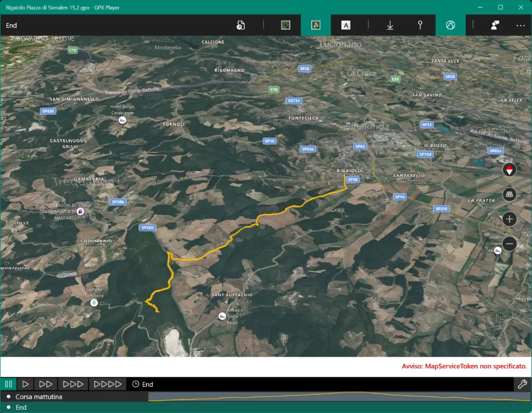Play at normal speed single arrow
Screen dimensions: 532x413
click(25, 384)
